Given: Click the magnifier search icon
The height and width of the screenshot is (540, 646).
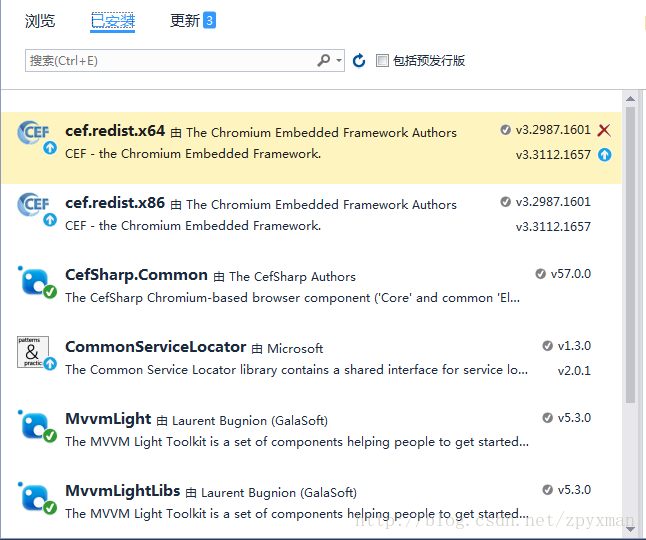Looking at the screenshot, I should (324, 61).
